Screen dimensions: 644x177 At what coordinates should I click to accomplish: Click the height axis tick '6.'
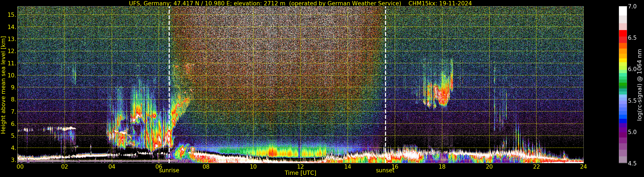(13, 124)
